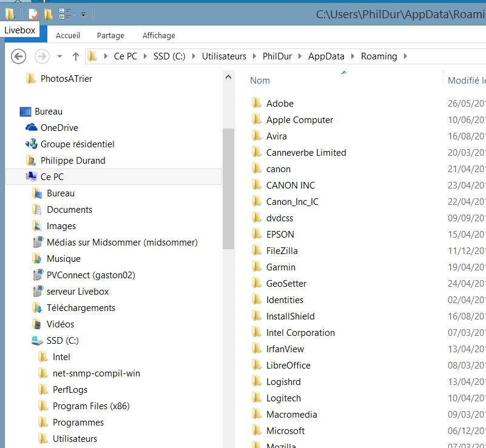Click the Back navigation arrow
This screenshot has height=448, width=486.
point(19,56)
